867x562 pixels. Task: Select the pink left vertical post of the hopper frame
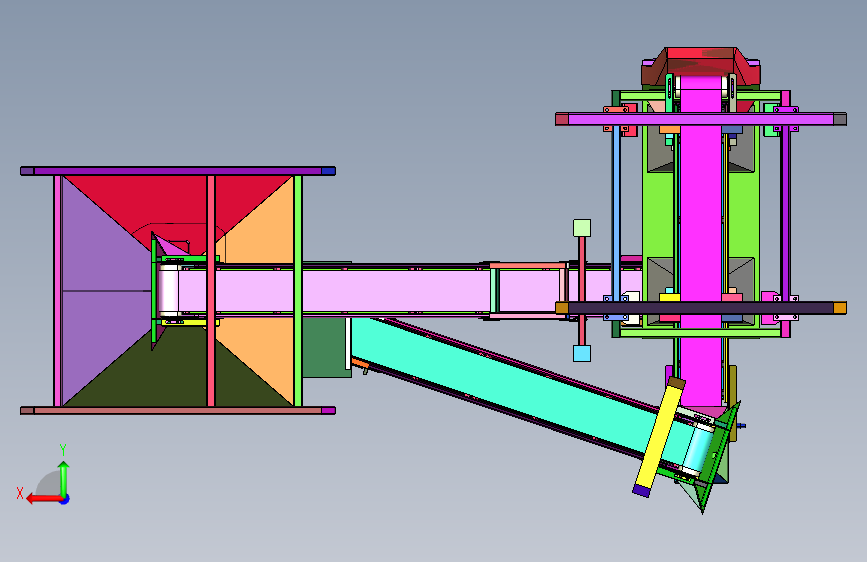click(x=57, y=291)
